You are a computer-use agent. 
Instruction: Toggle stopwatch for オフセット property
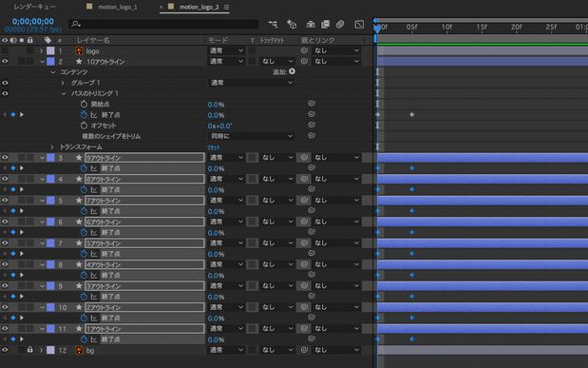(x=84, y=126)
